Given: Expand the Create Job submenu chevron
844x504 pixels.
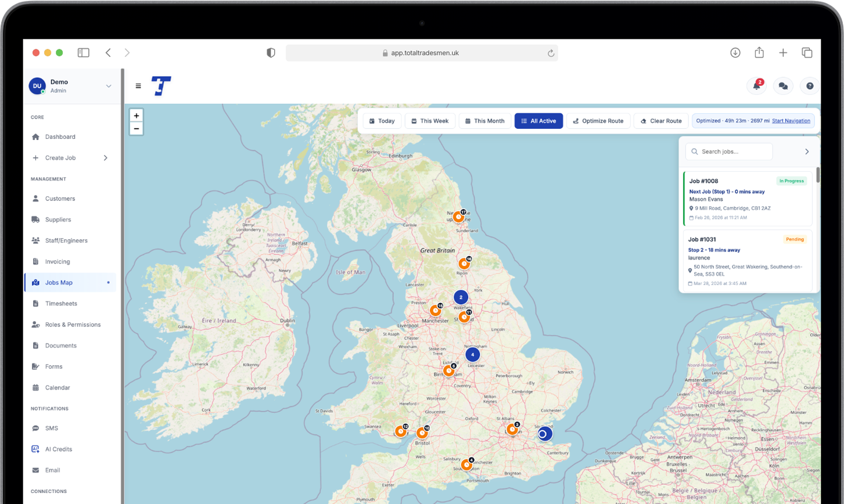Looking at the screenshot, I should (106, 158).
